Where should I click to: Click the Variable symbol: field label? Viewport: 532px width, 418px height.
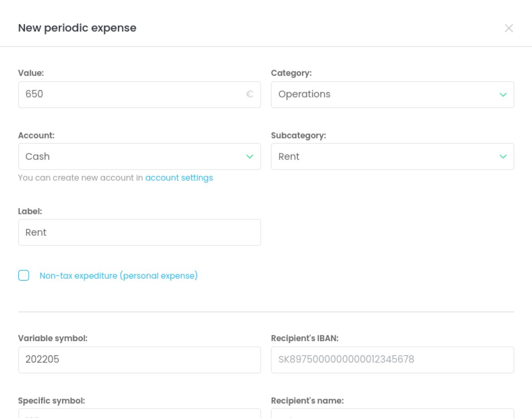pos(53,338)
